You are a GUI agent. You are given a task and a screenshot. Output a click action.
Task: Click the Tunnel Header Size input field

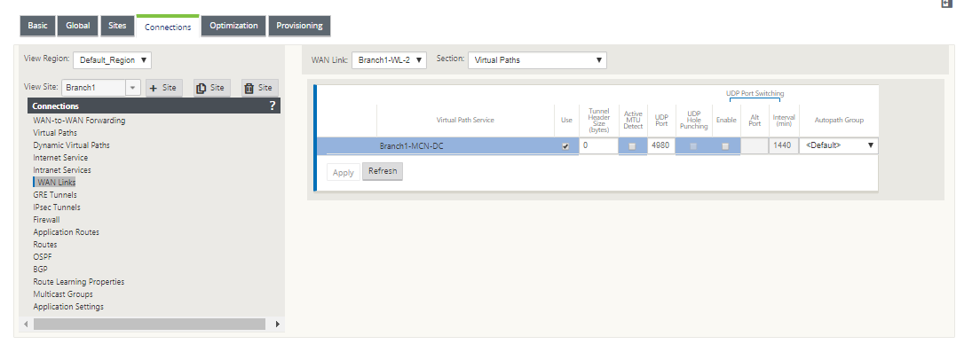pyautogui.click(x=598, y=146)
